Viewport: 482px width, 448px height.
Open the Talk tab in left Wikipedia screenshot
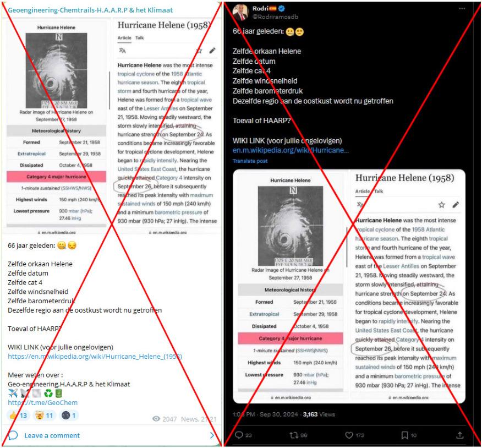pyautogui.click(x=140, y=38)
